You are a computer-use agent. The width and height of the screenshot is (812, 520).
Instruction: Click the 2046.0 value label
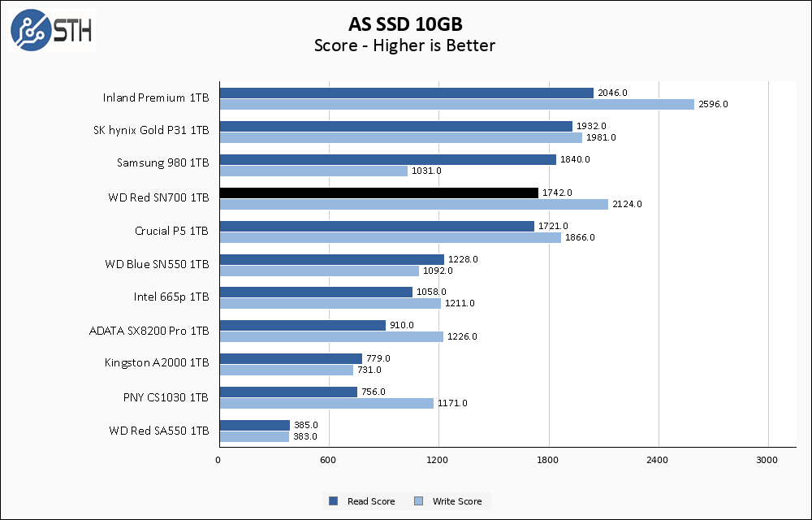612,93
